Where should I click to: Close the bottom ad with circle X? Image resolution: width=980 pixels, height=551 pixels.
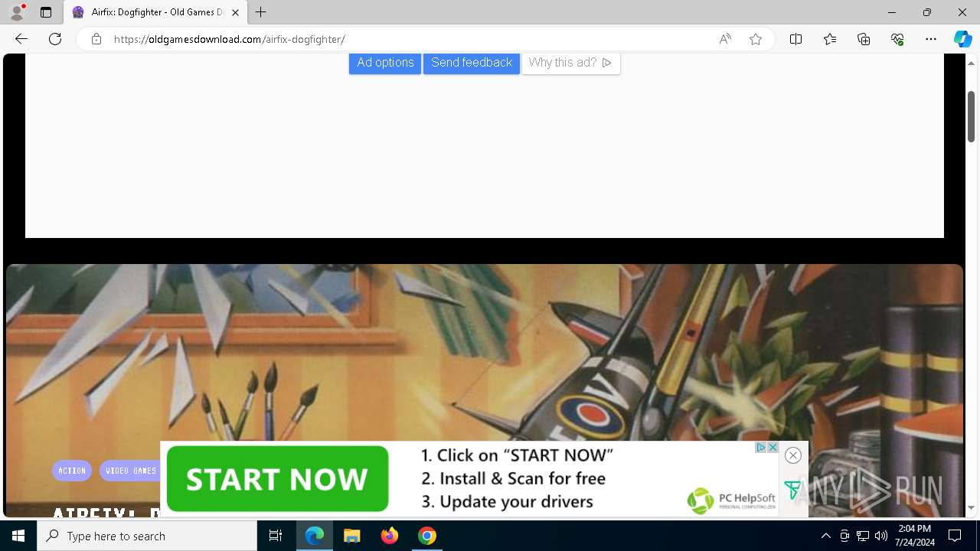click(x=793, y=455)
